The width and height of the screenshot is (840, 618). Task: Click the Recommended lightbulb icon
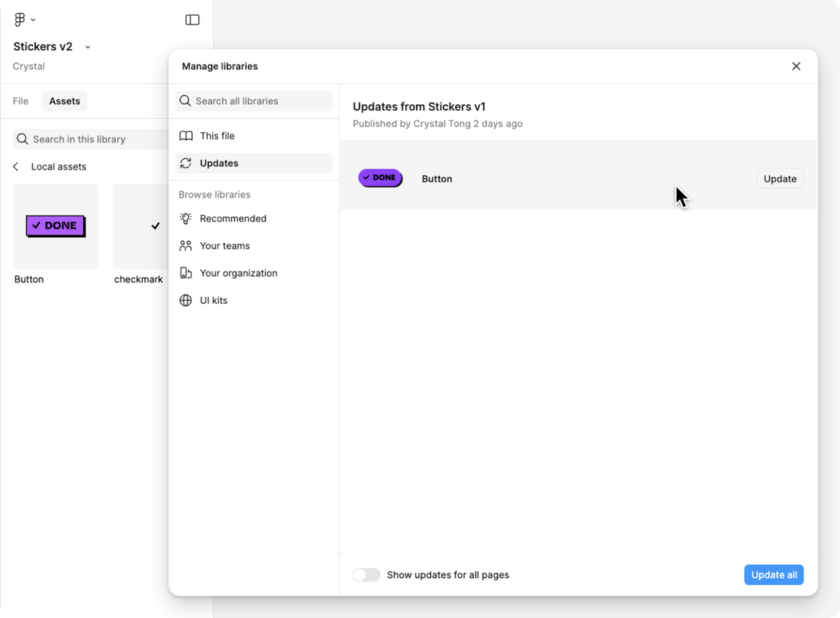[x=186, y=218]
